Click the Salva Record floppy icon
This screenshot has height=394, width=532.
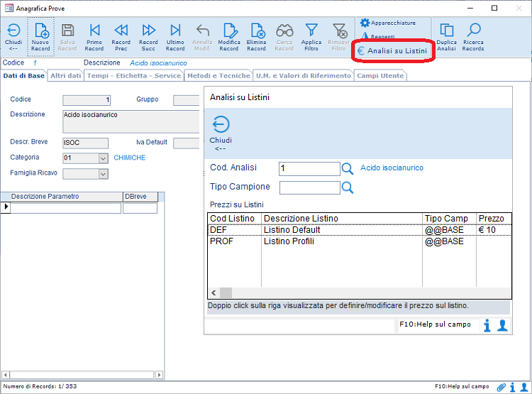point(67,37)
